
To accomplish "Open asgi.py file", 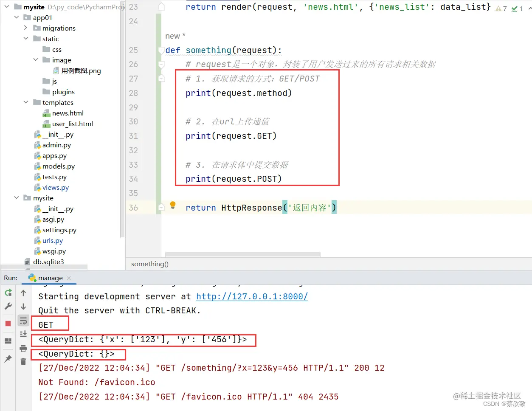I will tap(53, 219).
